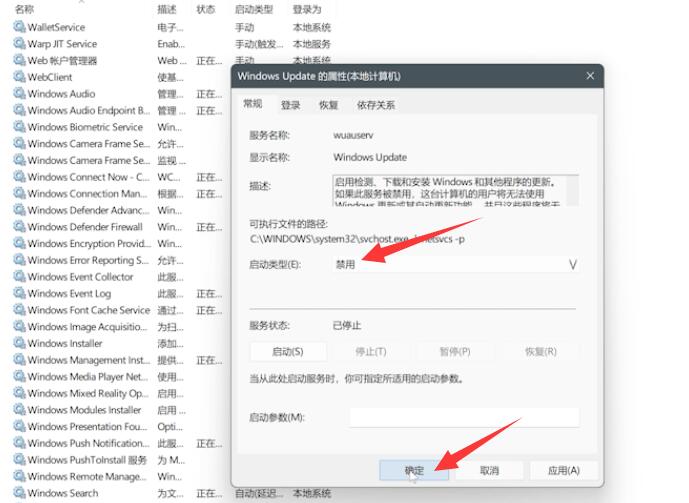Click the gear icon of Windows Audio
Screen dimensions: 689x503
click(x=19, y=94)
